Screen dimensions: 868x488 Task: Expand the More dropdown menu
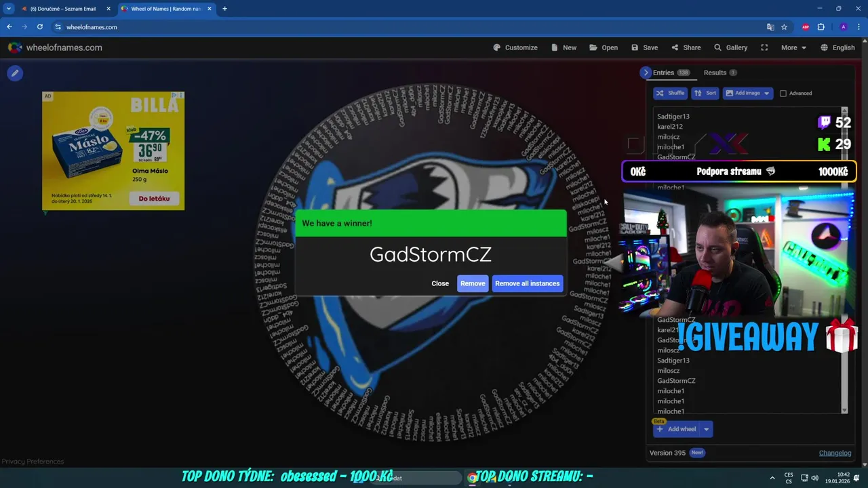pos(793,47)
